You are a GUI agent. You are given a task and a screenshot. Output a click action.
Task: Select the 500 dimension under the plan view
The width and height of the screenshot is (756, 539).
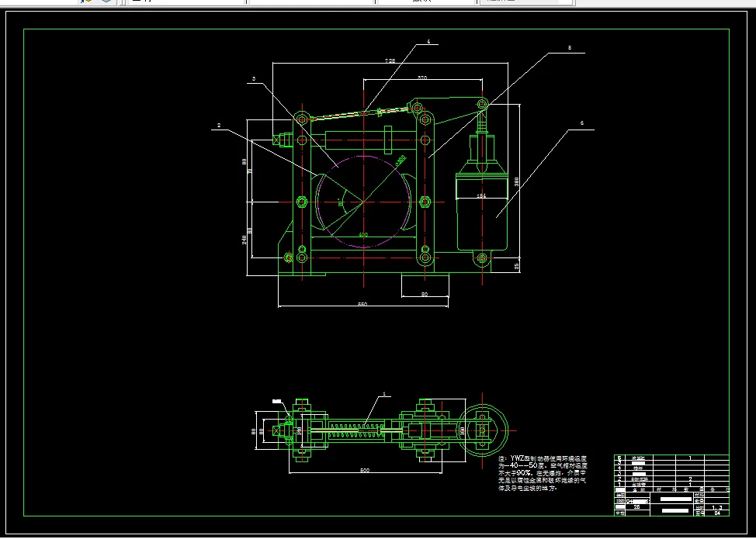(x=365, y=471)
